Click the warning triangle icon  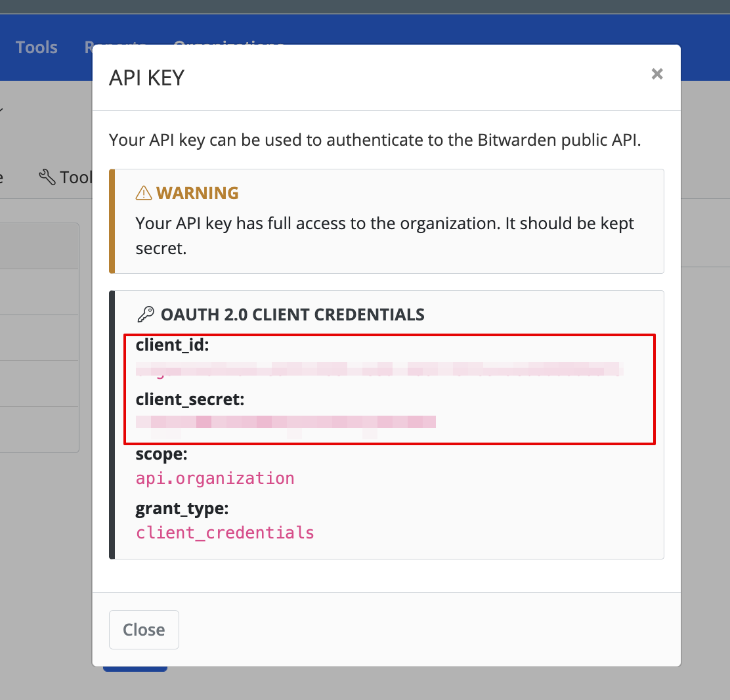point(143,193)
